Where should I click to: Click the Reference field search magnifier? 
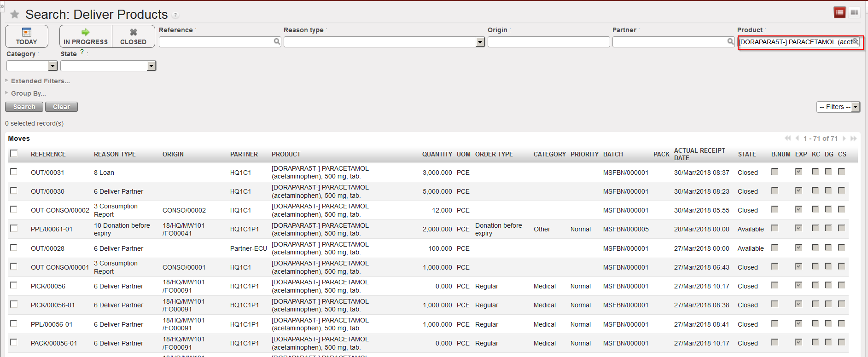(x=277, y=42)
